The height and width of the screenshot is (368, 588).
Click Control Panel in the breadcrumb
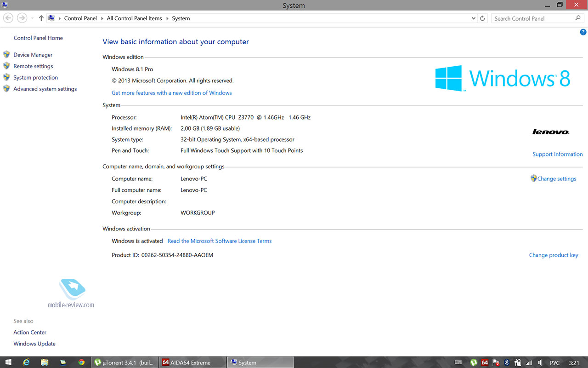[80, 18]
